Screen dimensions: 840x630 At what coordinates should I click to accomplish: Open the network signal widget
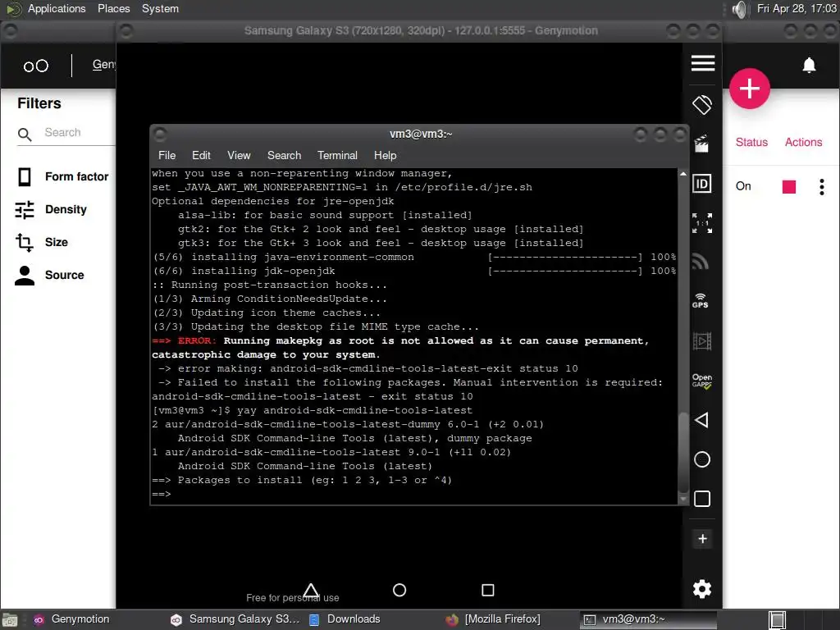coord(701,262)
